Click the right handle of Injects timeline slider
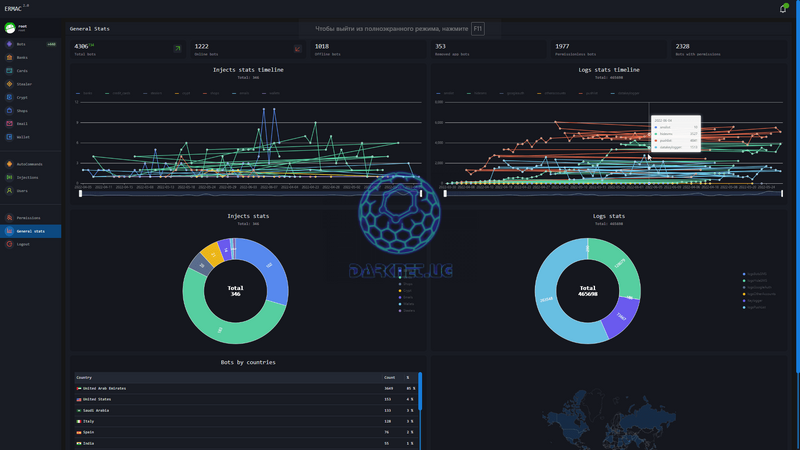 click(421, 193)
